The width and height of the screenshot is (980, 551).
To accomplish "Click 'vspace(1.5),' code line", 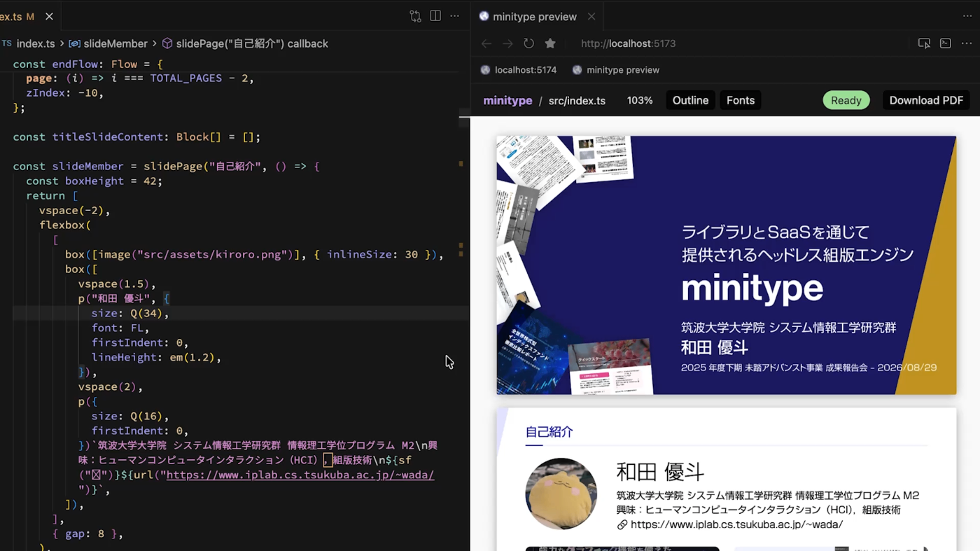I will pyautogui.click(x=117, y=284).
